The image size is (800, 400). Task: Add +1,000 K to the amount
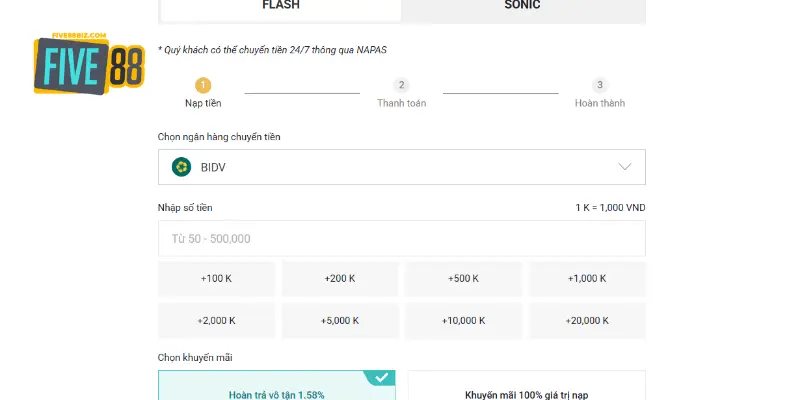pos(587,279)
